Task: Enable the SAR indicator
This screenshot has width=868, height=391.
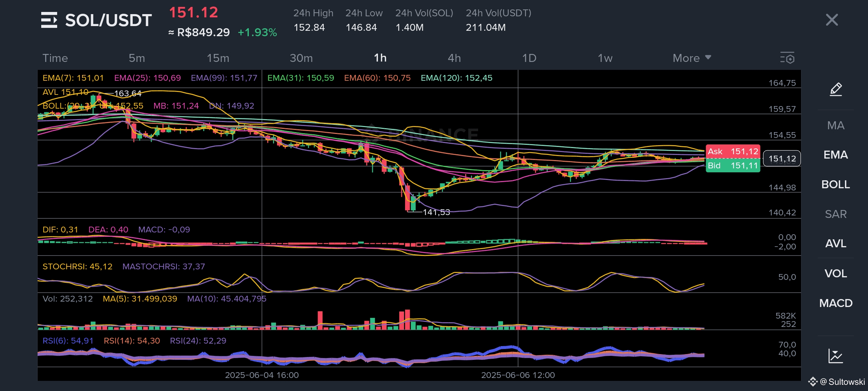Action: [x=835, y=214]
